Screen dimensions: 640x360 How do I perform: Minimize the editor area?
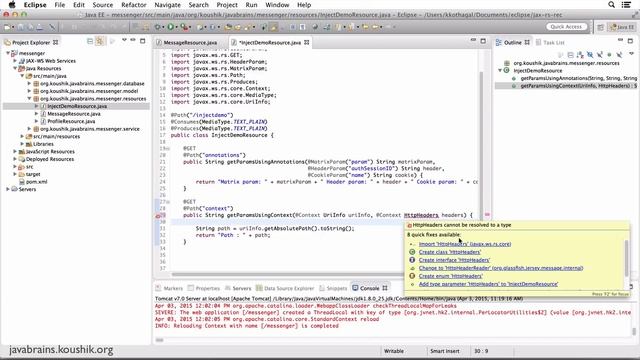point(473,40)
